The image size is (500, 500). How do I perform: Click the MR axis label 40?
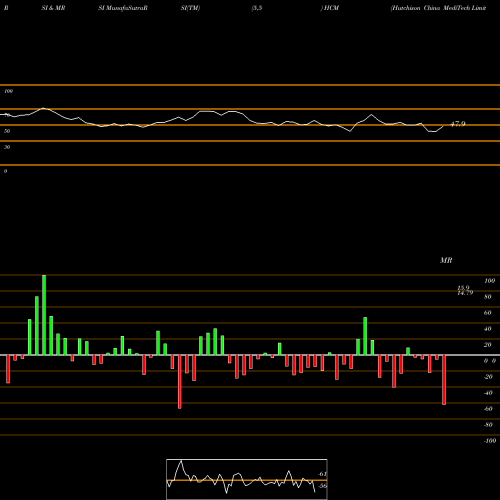pos(488,329)
